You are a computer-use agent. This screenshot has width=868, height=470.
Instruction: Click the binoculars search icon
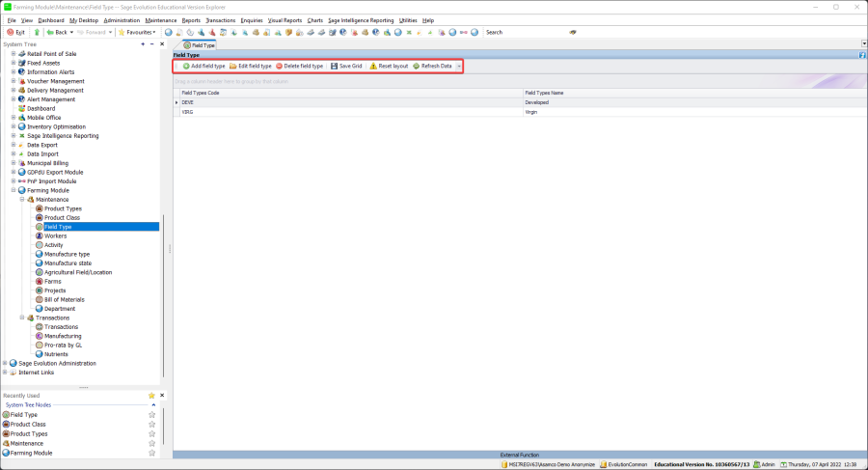573,32
